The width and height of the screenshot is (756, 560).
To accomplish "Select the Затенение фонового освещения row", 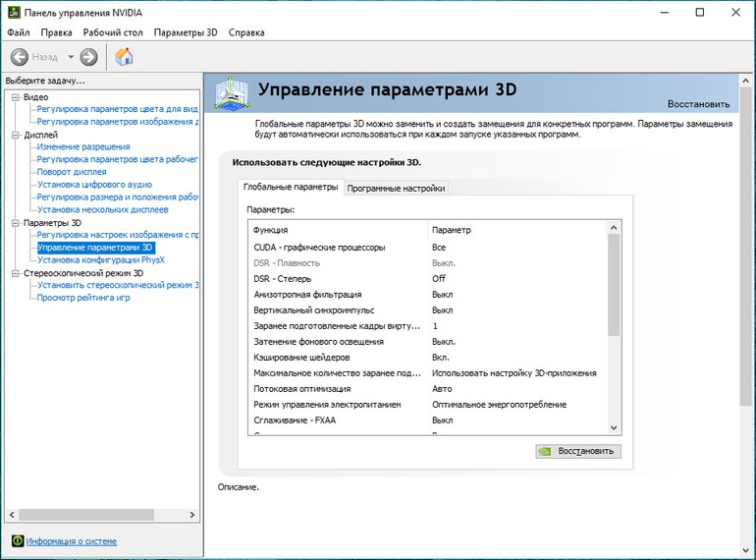I will coord(427,342).
